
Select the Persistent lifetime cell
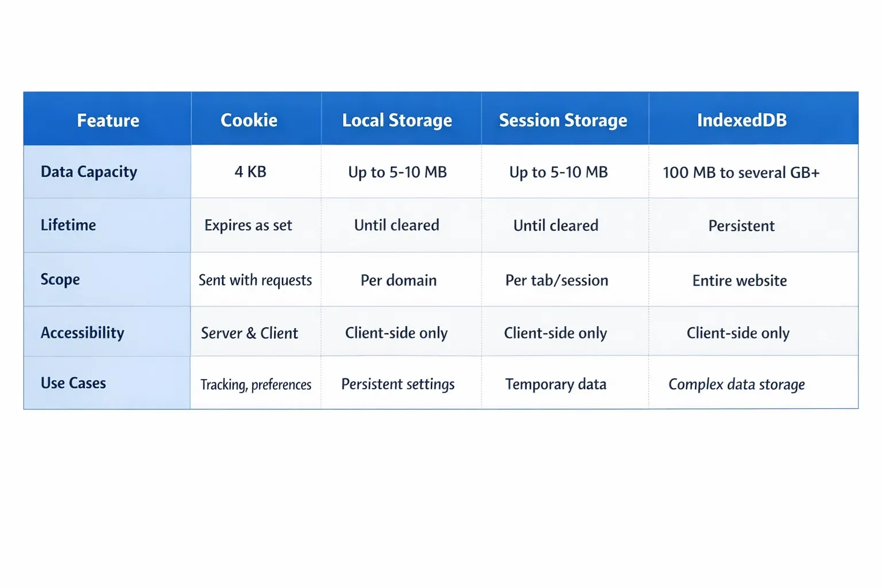(741, 226)
